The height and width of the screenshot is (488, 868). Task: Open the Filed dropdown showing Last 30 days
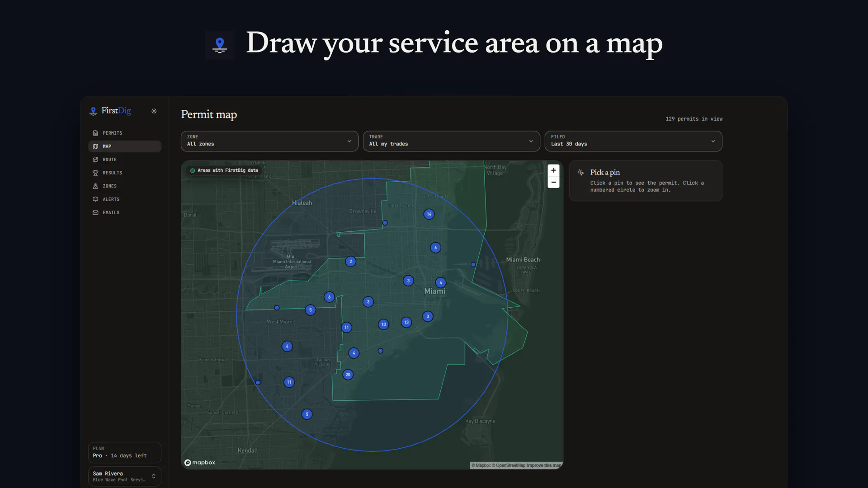[633, 141]
